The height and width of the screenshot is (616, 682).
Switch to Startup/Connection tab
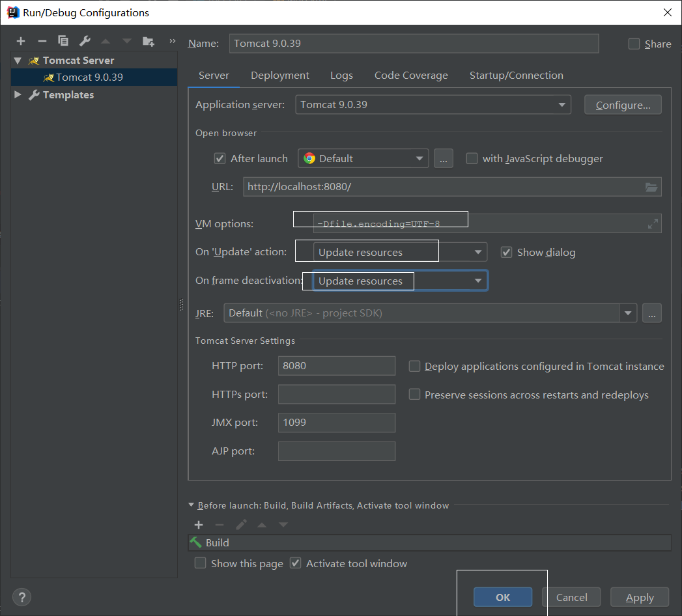(517, 76)
